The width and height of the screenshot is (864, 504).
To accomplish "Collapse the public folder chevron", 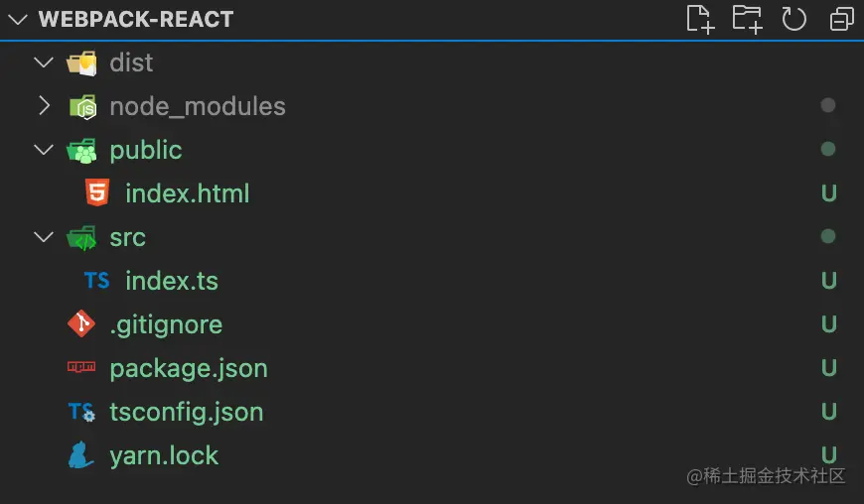I will coord(44,150).
